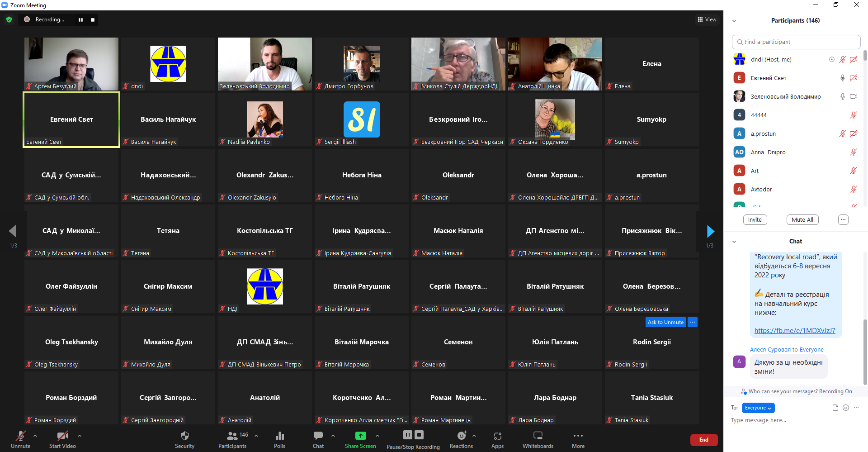868x452 pixels.
Task: Click the Find a participant search field
Action: (x=796, y=42)
